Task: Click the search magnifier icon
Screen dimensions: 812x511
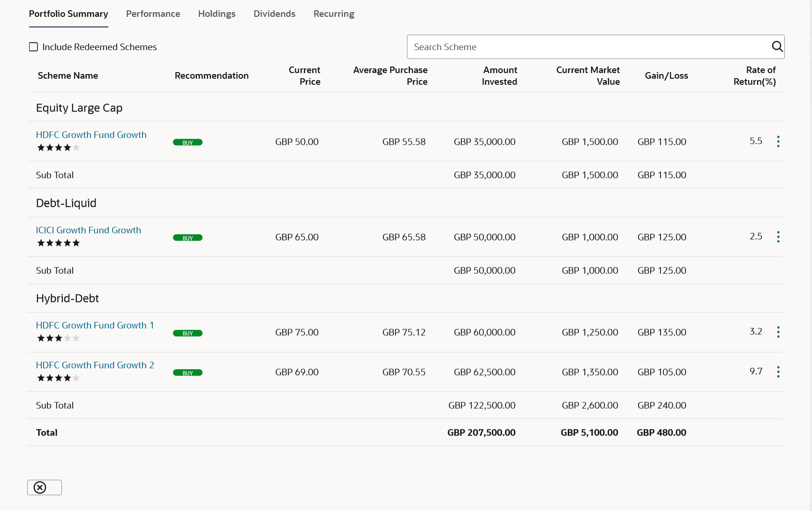Action: coord(777,46)
